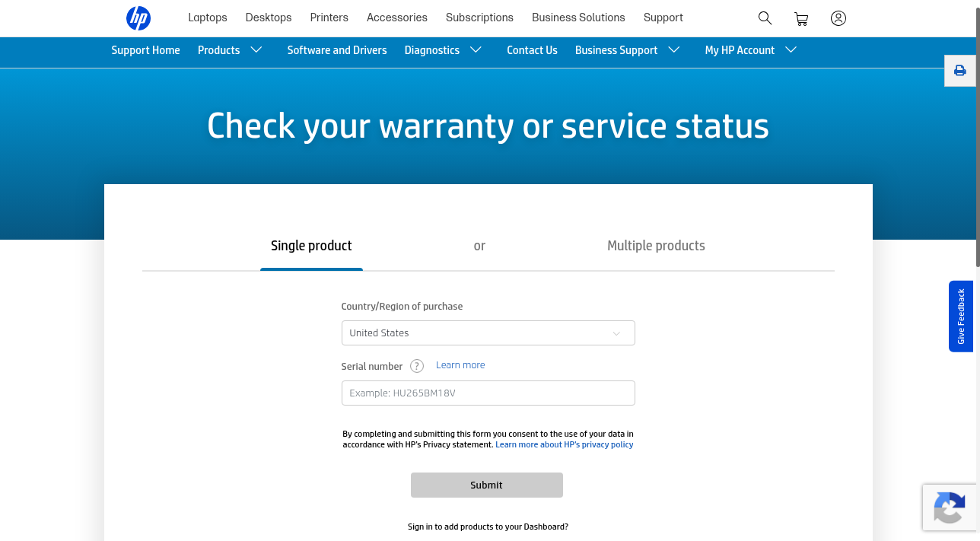Select the Single product tab
This screenshot has height=541, width=980.
pos(311,246)
